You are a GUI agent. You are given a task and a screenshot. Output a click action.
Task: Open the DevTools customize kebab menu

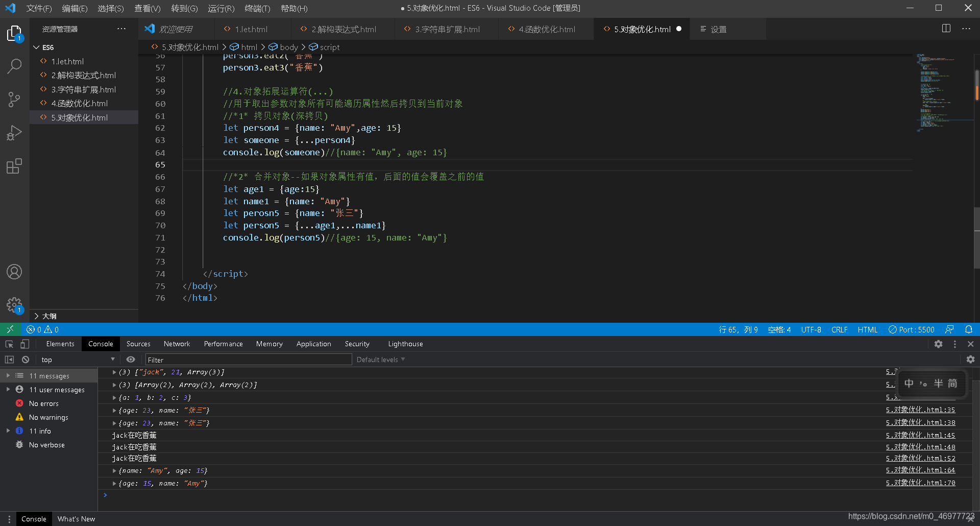(x=954, y=344)
